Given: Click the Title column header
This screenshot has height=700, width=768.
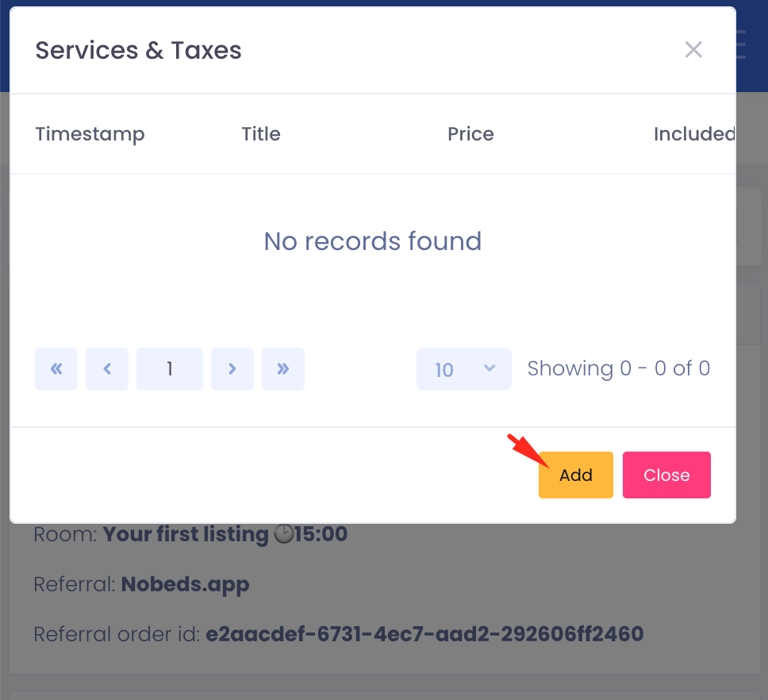Looking at the screenshot, I should 261,133.
